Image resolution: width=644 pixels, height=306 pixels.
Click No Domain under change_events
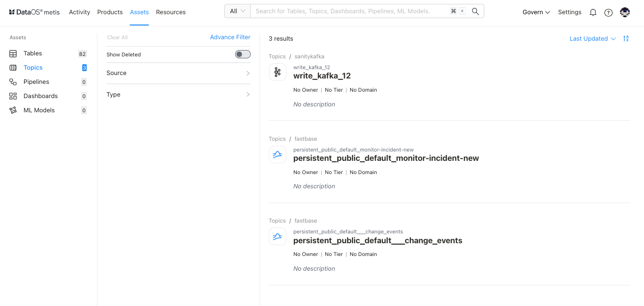tap(363, 255)
